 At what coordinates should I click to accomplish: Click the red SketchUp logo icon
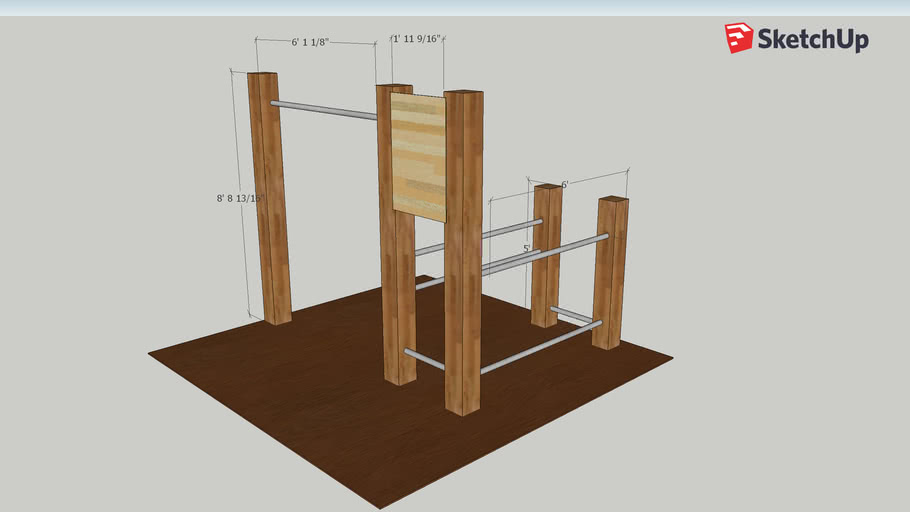tap(739, 38)
